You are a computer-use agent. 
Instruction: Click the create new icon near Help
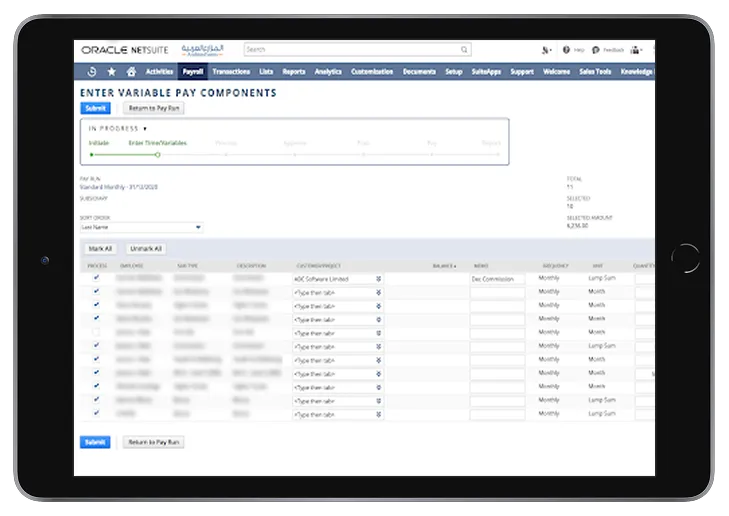[545, 49]
